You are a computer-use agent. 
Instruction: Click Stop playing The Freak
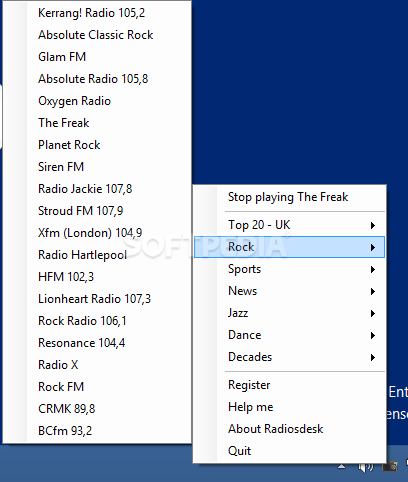coord(289,197)
